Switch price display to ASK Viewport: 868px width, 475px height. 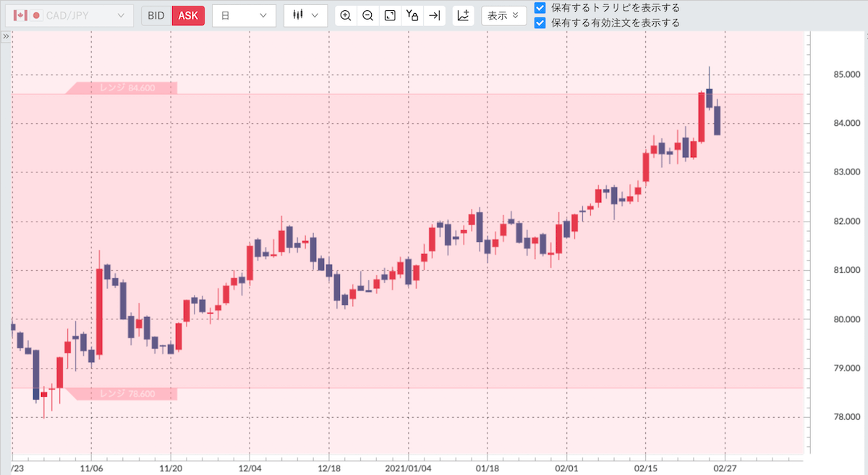point(188,15)
